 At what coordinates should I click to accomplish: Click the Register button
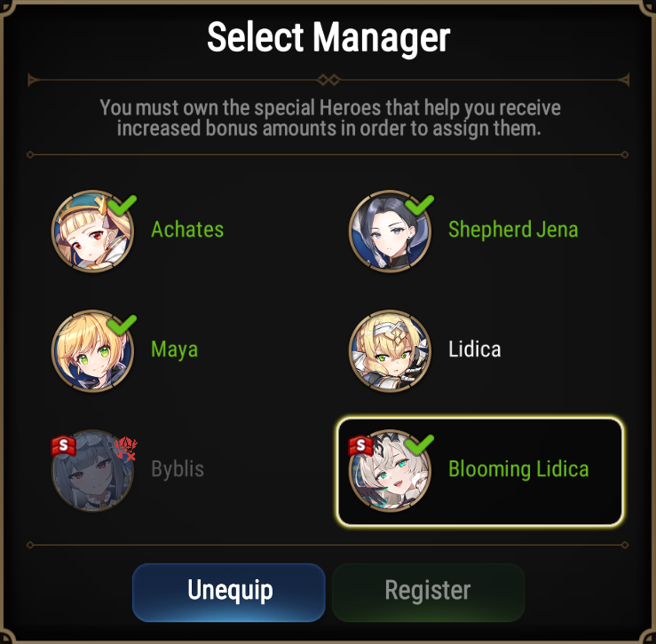point(428,593)
